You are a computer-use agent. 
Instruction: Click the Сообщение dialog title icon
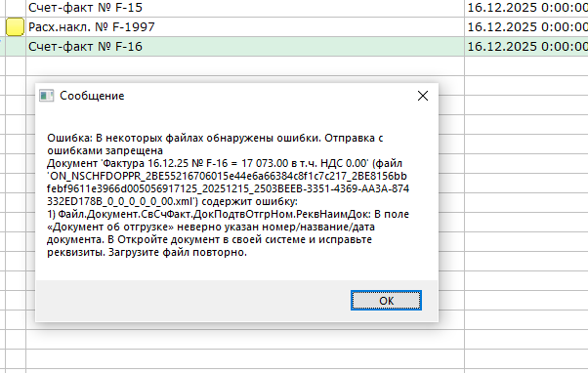click(x=47, y=96)
